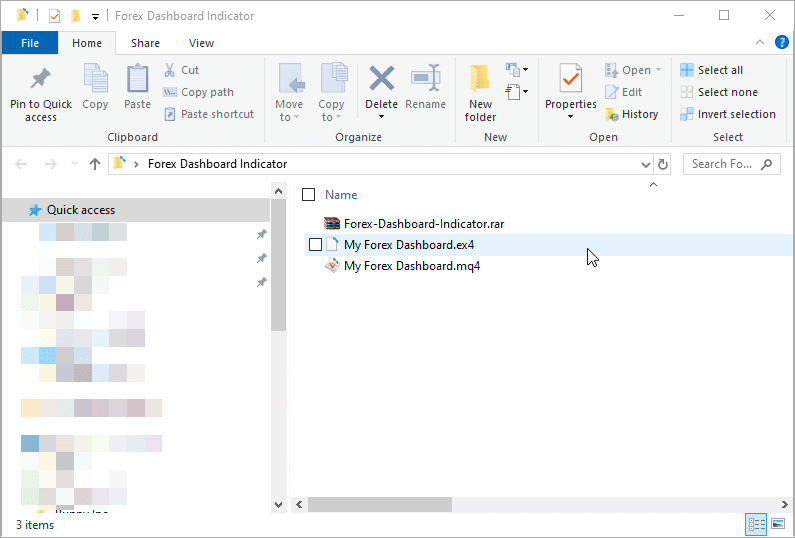Viewport: 795px width, 538px height.
Task: Expand the Open command dropdown
Action: coord(659,70)
